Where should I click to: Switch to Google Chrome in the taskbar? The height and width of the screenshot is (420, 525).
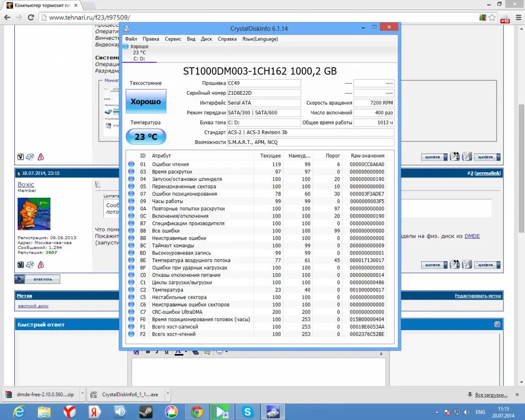(197, 412)
